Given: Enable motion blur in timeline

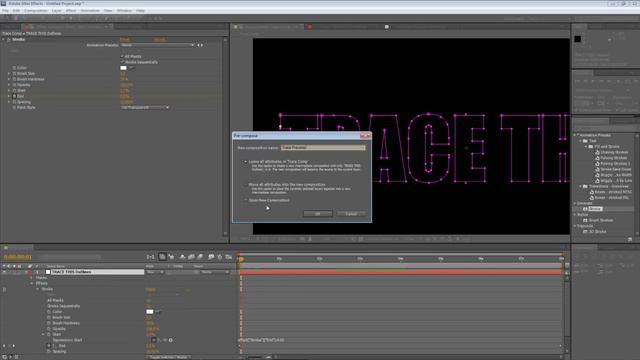Looking at the screenshot, I should tap(200, 257).
